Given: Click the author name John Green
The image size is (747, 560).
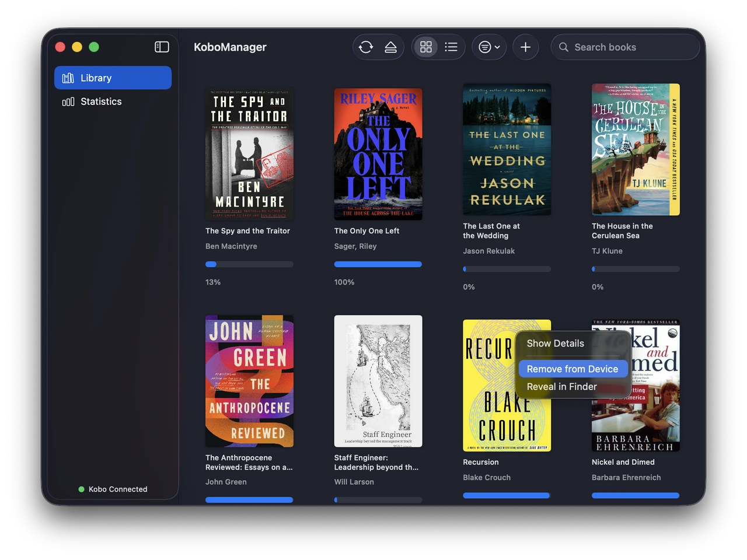Looking at the screenshot, I should coord(226,482).
